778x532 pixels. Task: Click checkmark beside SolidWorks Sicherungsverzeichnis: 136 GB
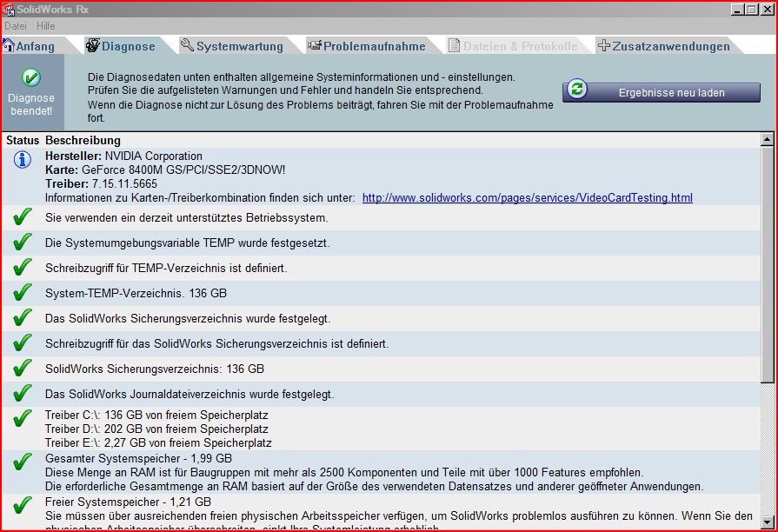[23, 369]
